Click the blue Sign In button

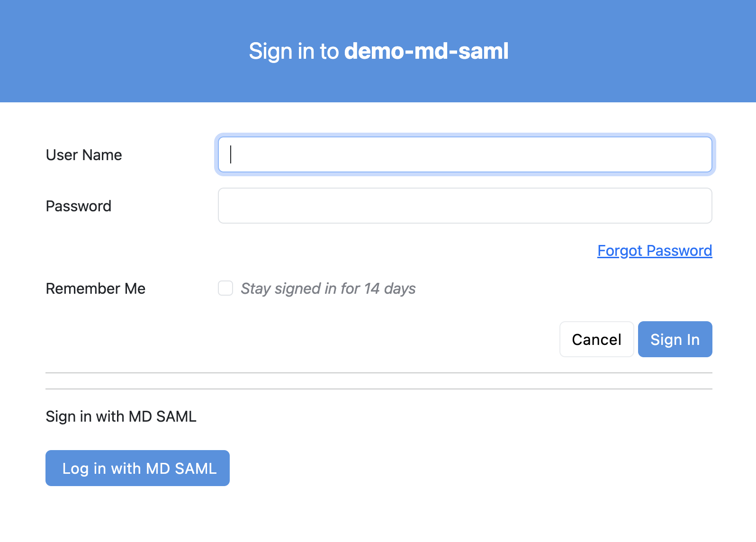(675, 339)
